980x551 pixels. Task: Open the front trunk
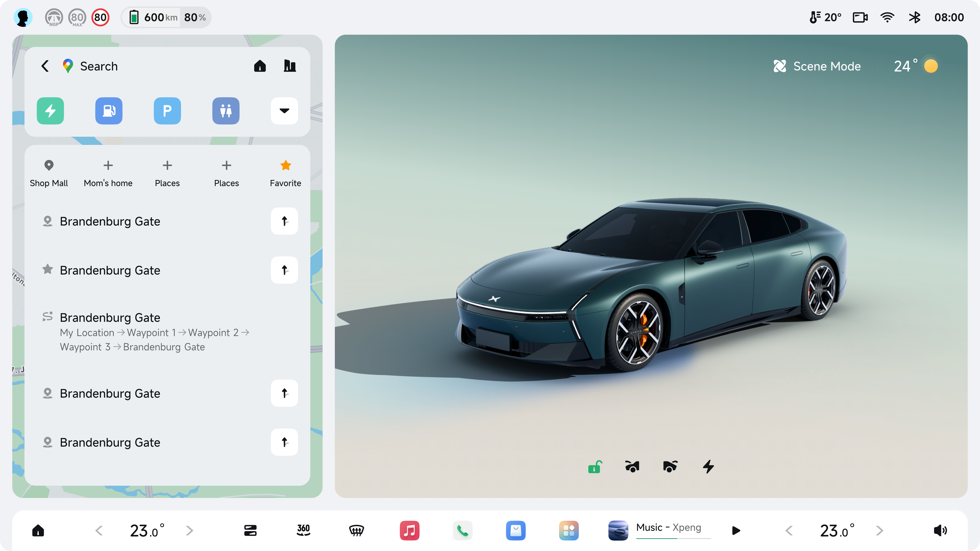point(632,467)
